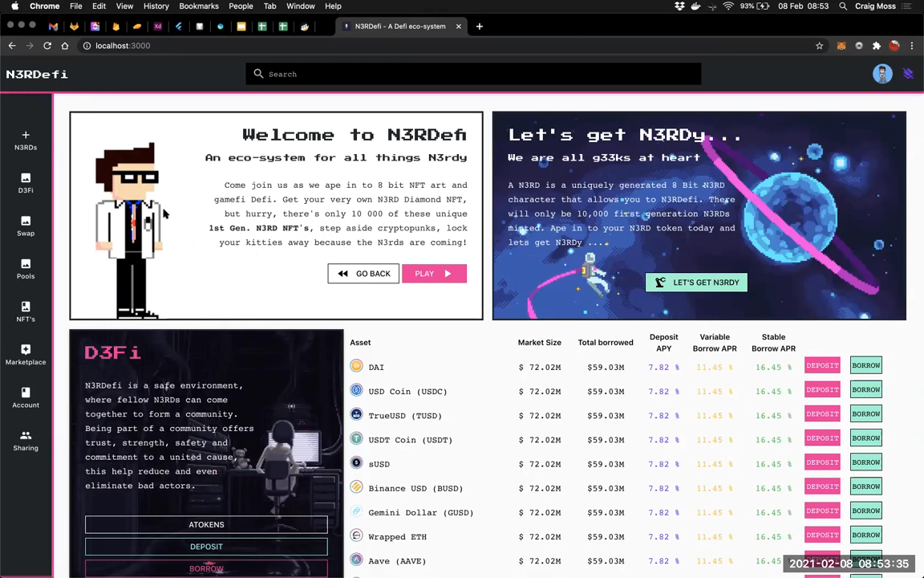Borrow sUSD

click(866, 462)
